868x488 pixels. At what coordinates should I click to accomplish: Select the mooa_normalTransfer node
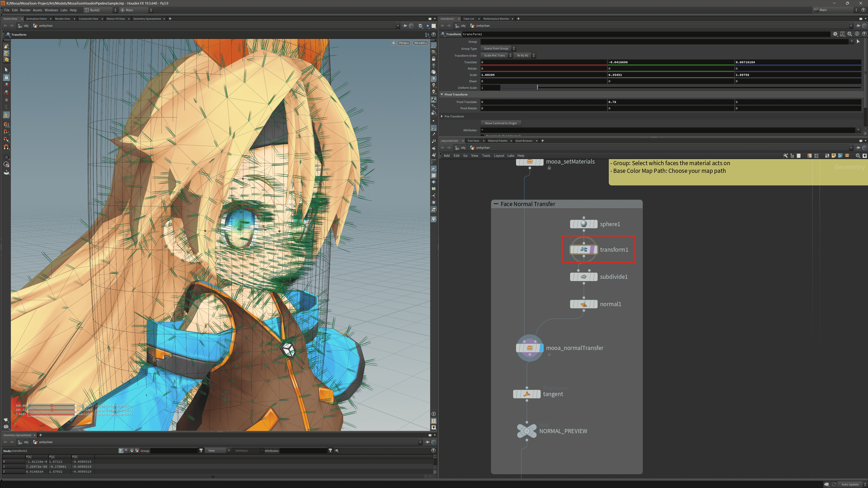(529, 348)
